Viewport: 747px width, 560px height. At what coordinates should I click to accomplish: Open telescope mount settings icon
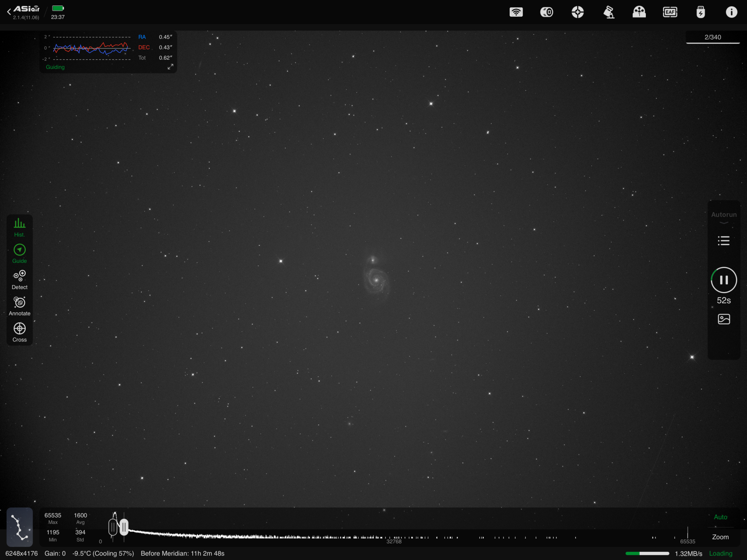[x=608, y=12]
